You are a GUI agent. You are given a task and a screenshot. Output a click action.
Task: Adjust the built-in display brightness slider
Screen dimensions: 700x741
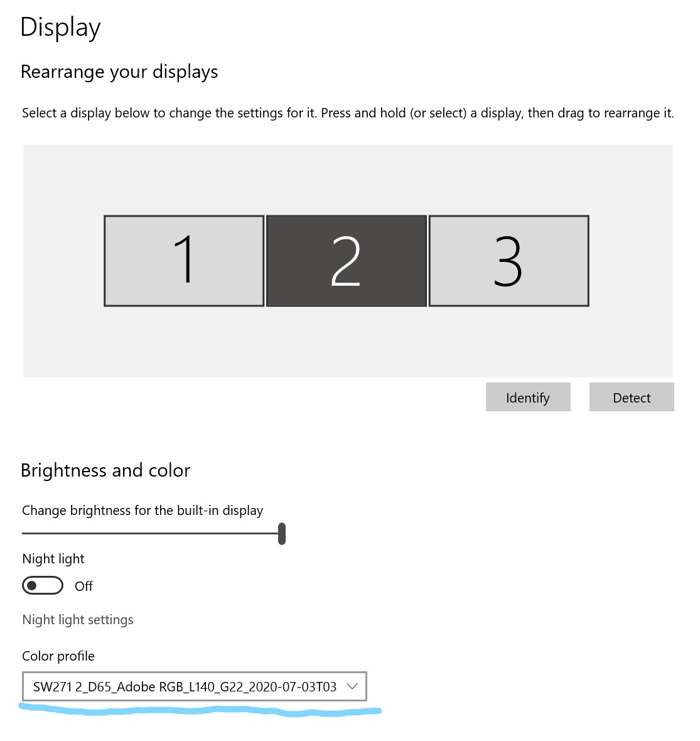tap(282, 533)
